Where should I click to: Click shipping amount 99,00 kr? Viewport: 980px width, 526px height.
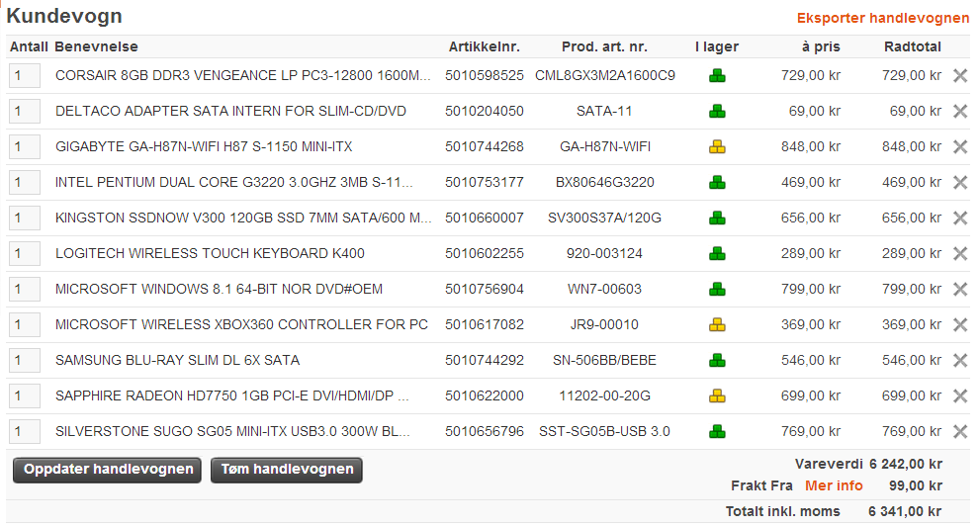[916, 485]
